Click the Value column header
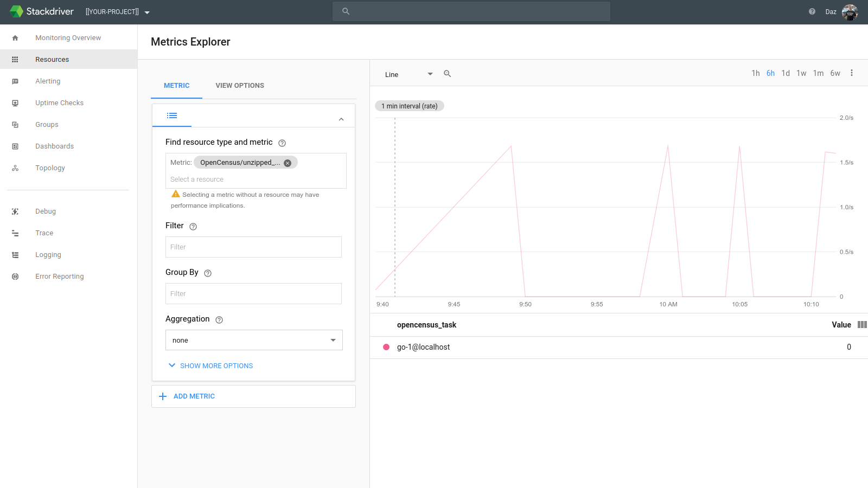868x488 pixels. pos(841,325)
